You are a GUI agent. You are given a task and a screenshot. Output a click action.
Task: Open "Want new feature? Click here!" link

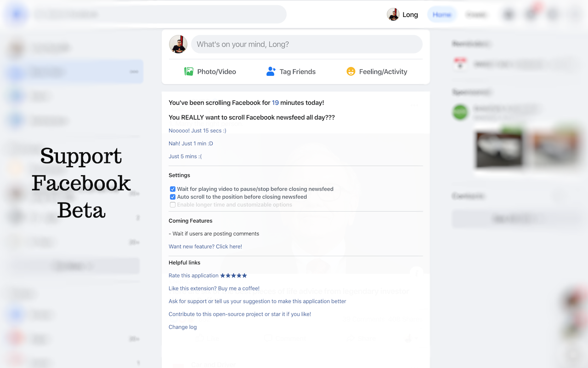point(205,247)
